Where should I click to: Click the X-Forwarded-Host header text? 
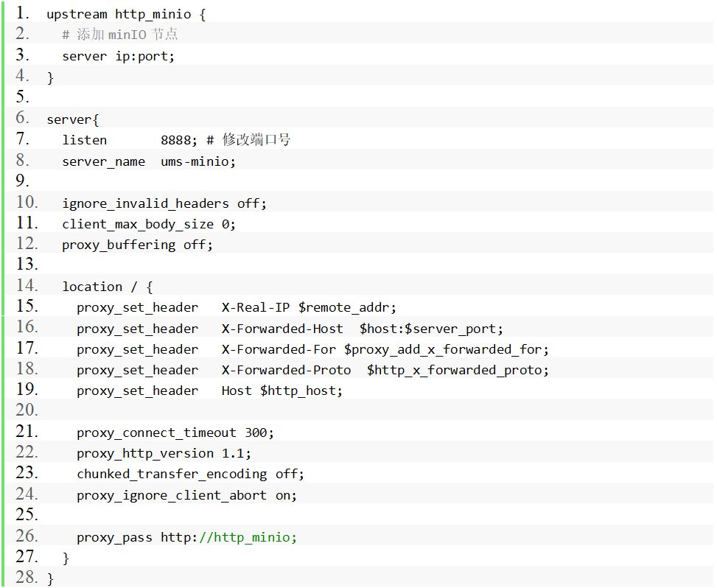tap(282, 329)
